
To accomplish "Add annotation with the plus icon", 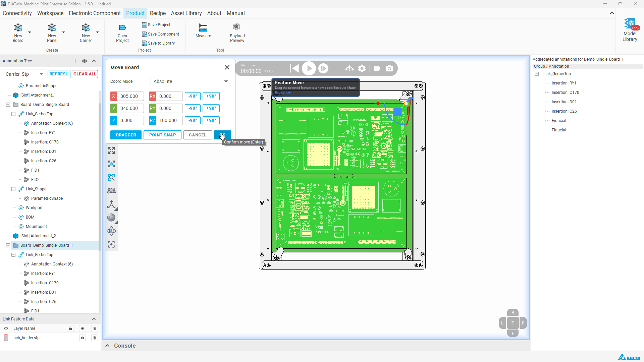I will [75, 61].
